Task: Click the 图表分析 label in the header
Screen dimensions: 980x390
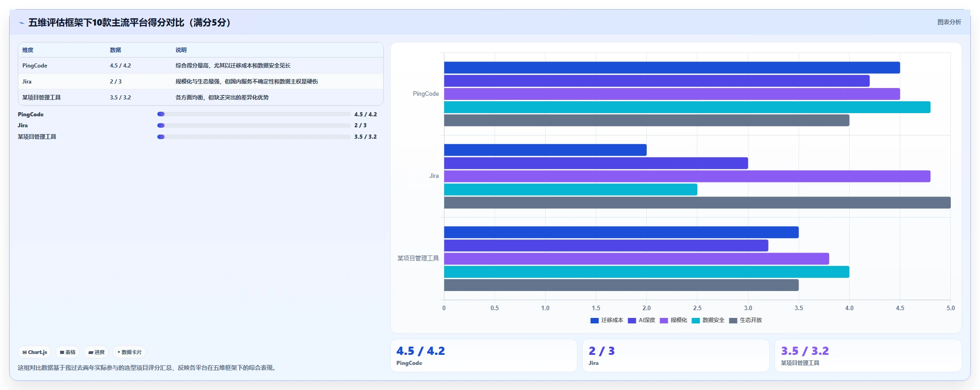Action: pos(949,22)
